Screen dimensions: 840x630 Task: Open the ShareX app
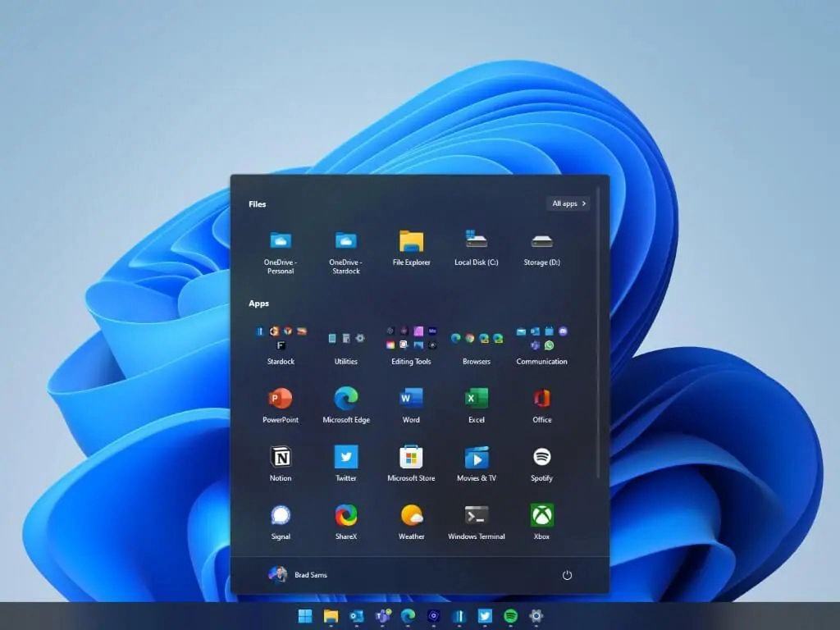coord(346,516)
